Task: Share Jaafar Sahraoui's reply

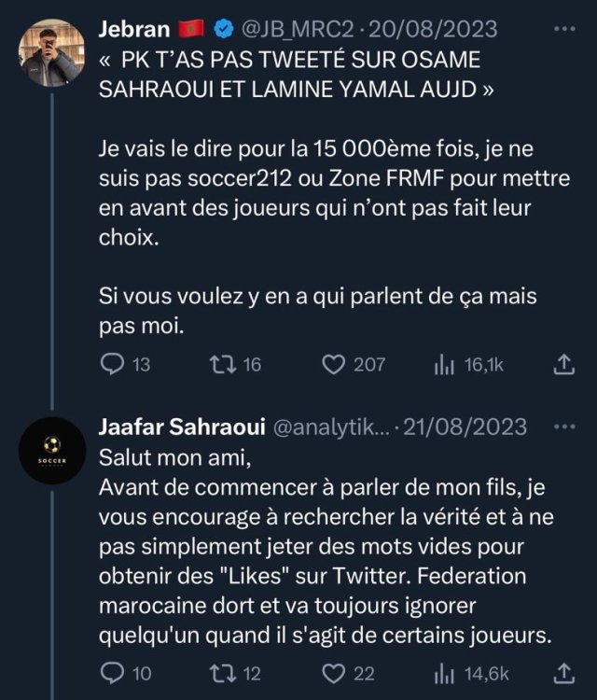Action: click(x=563, y=672)
